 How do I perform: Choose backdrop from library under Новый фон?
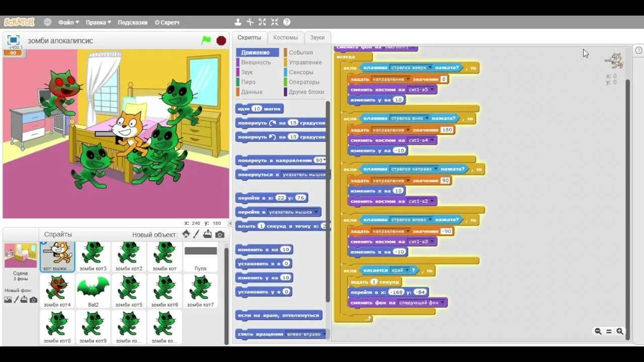(x=8, y=300)
